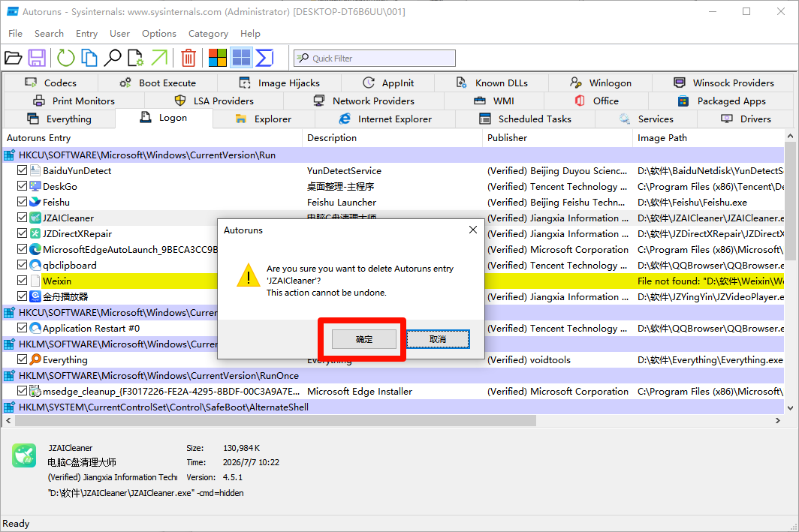Image resolution: width=799 pixels, height=532 pixels.
Task: Click the Application Restart #0 entry icon
Action: 35,329
